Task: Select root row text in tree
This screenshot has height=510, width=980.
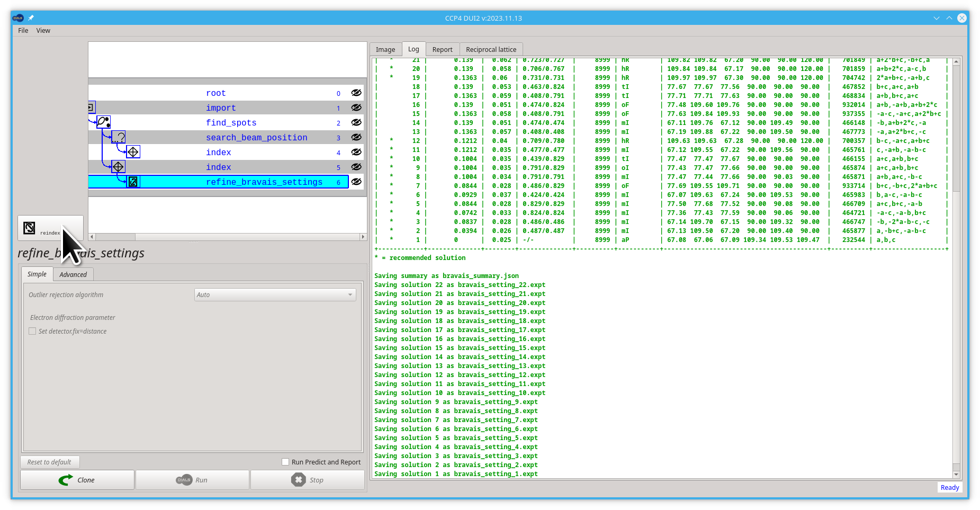Action: click(216, 93)
